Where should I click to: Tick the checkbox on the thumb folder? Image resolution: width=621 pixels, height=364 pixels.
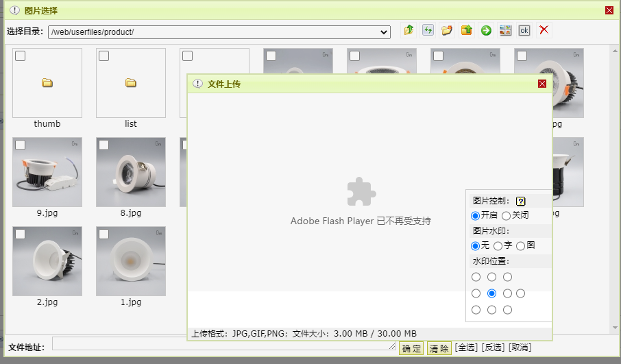21,56
